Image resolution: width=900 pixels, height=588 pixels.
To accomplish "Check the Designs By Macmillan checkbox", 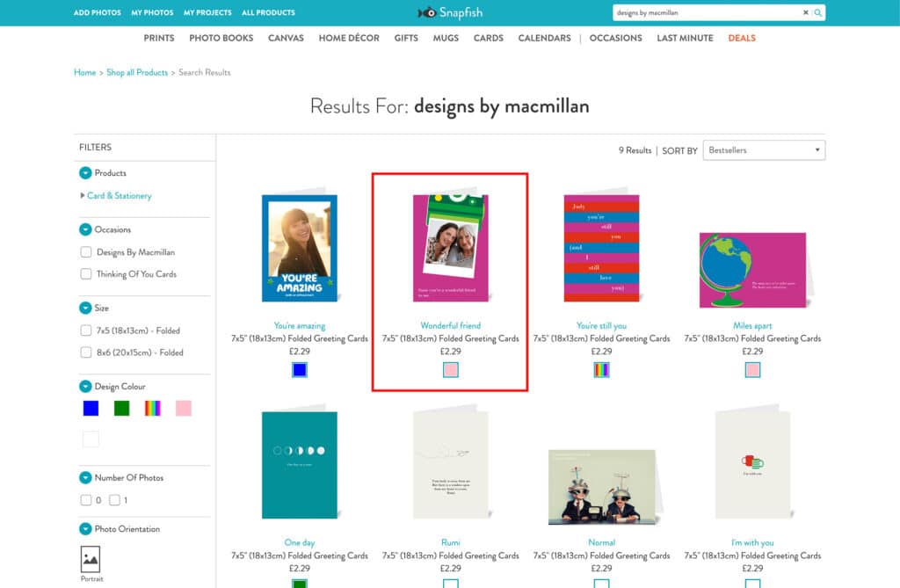I will (x=86, y=252).
